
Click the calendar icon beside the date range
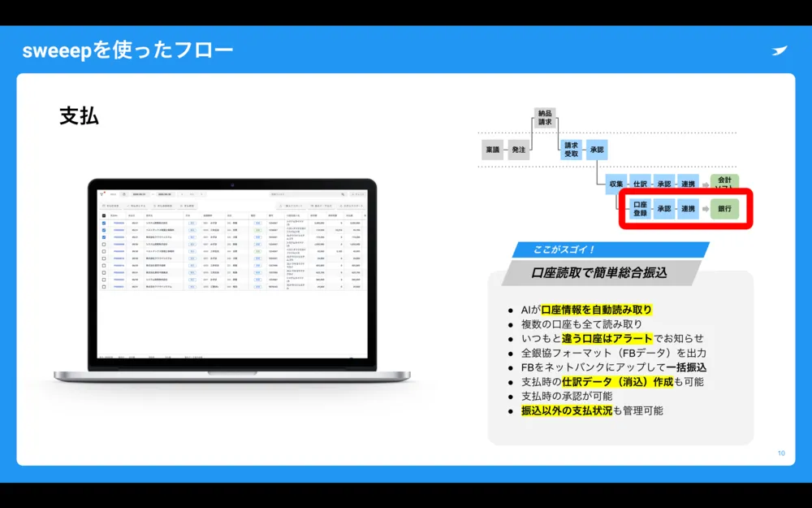pos(124,194)
